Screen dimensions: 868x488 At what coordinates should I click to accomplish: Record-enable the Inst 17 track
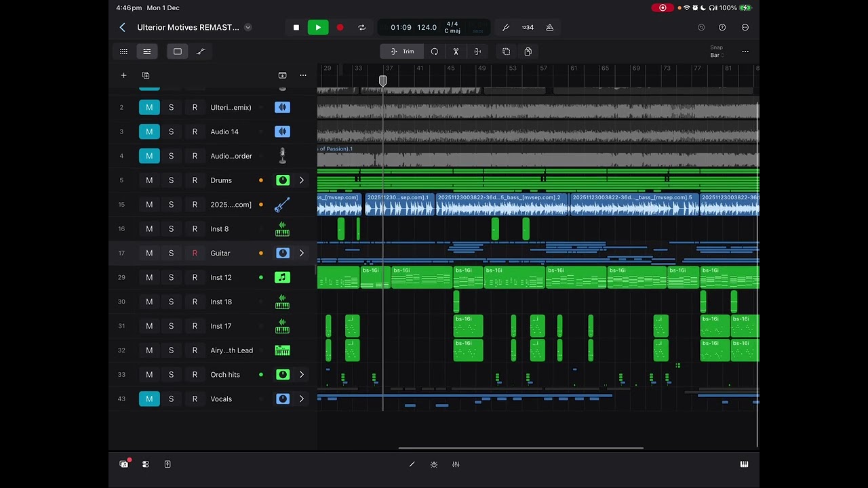click(195, 326)
